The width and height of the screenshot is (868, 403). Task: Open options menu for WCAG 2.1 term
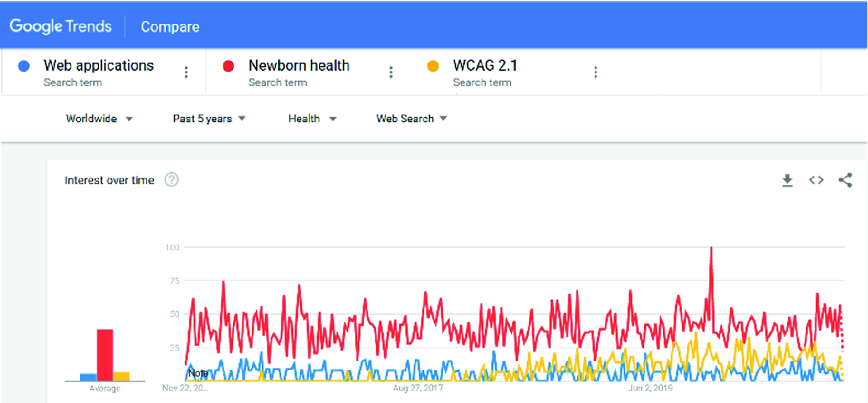point(595,71)
